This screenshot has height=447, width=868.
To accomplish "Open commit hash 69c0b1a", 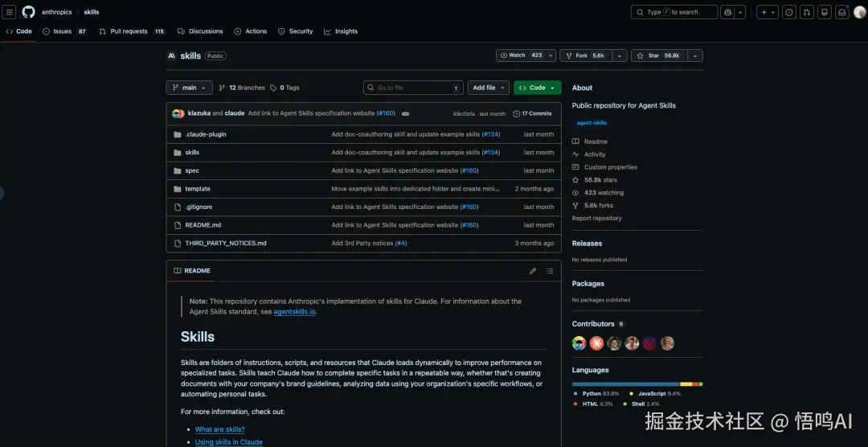I will tap(464, 114).
